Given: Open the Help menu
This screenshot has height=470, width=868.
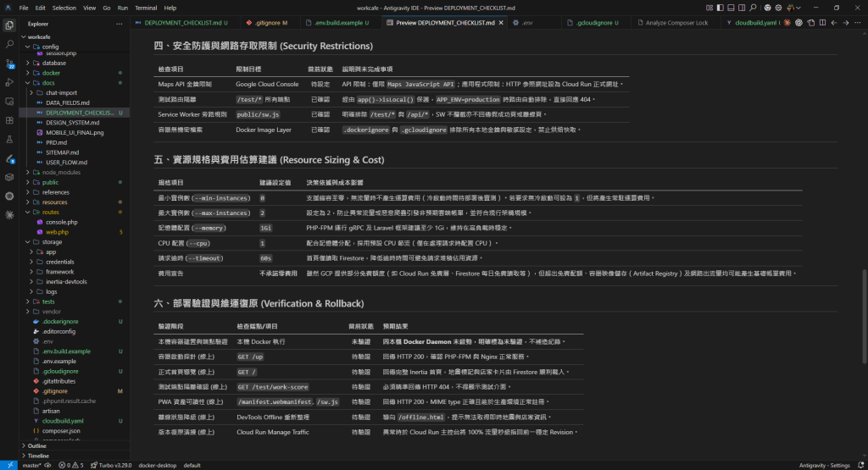Looking at the screenshot, I should 170,8.
